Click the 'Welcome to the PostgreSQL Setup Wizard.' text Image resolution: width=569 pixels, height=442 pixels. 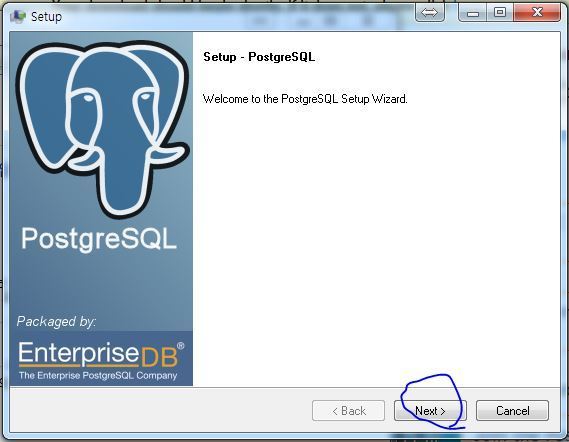(305, 99)
